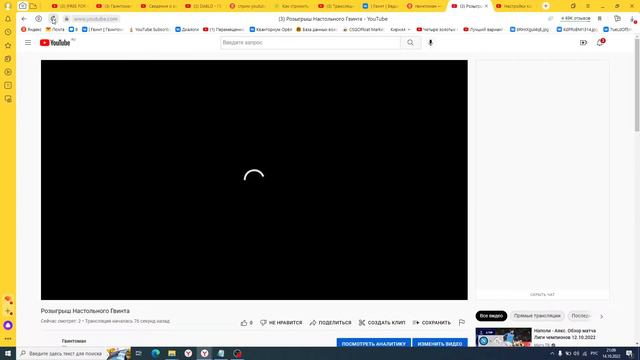This screenshot has width=640, height=360.
Task: Click the black video player area
Action: pyautogui.click(x=254, y=180)
